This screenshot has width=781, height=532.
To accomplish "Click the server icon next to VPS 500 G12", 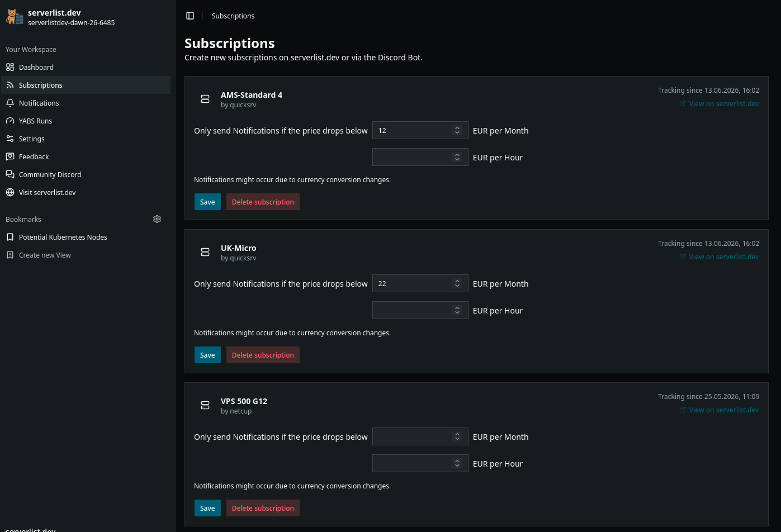I will coord(205,405).
